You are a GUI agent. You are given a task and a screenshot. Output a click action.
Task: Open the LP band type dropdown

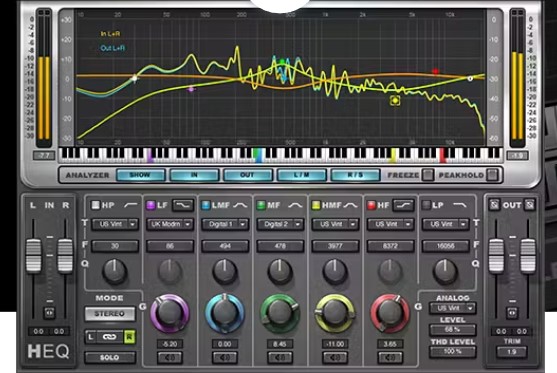click(445, 224)
